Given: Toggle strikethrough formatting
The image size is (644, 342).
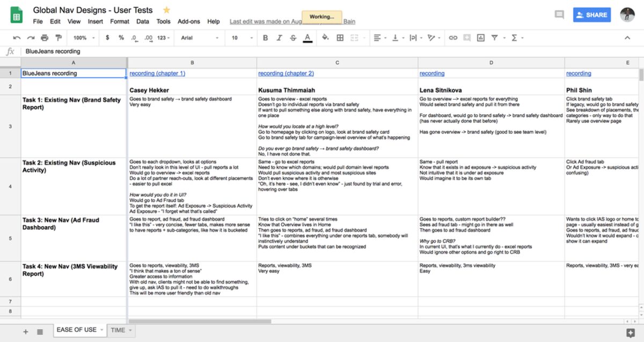Looking at the screenshot, I should [293, 38].
